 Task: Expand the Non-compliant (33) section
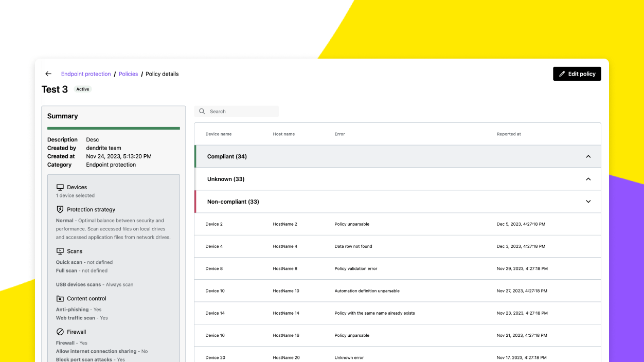[x=588, y=202]
